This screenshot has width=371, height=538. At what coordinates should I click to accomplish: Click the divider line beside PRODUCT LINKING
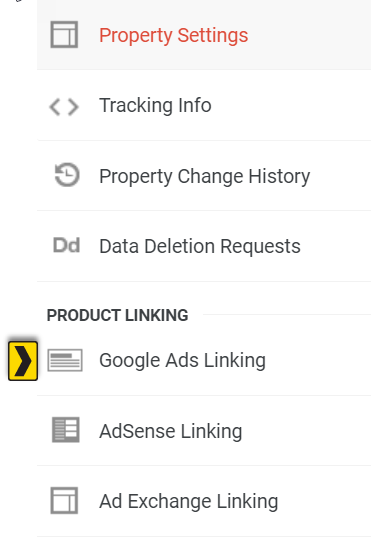[287, 314]
